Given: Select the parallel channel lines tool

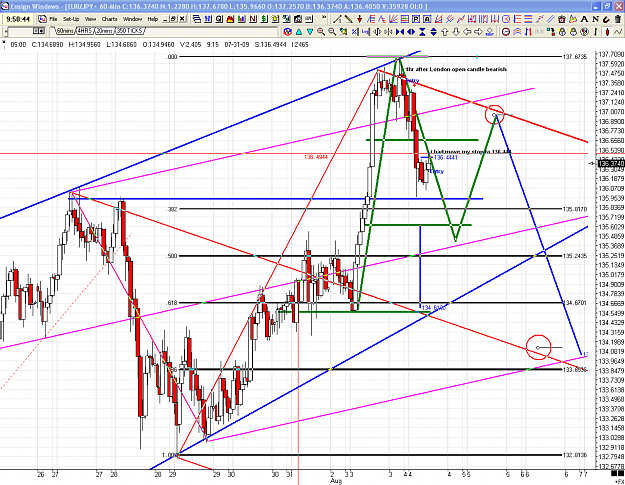Looking at the screenshot, I should click(550, 19).
